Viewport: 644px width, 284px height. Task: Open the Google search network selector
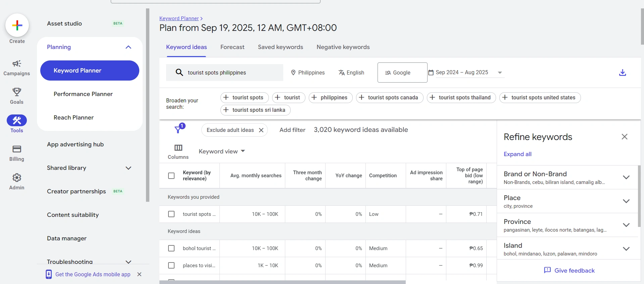pos(402,73)
